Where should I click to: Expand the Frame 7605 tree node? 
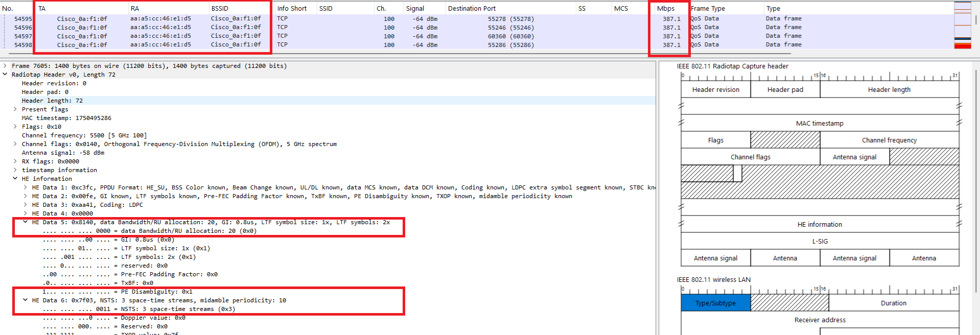click(5, 66)
